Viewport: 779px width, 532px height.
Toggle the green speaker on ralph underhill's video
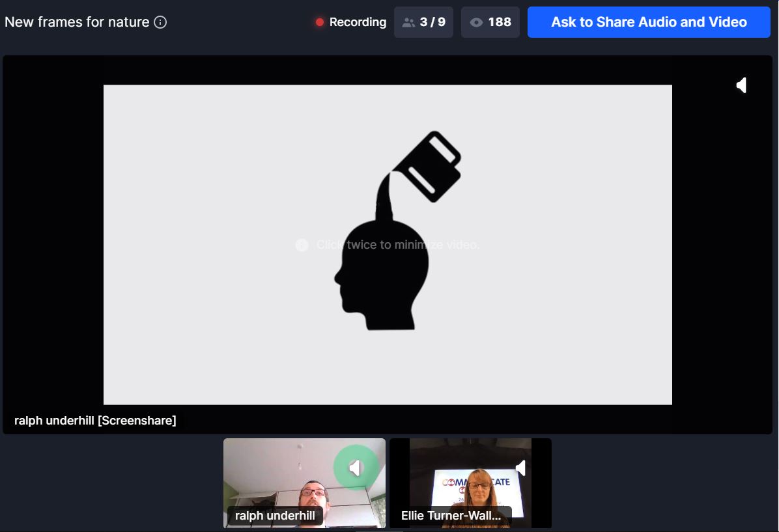[356, 468]
